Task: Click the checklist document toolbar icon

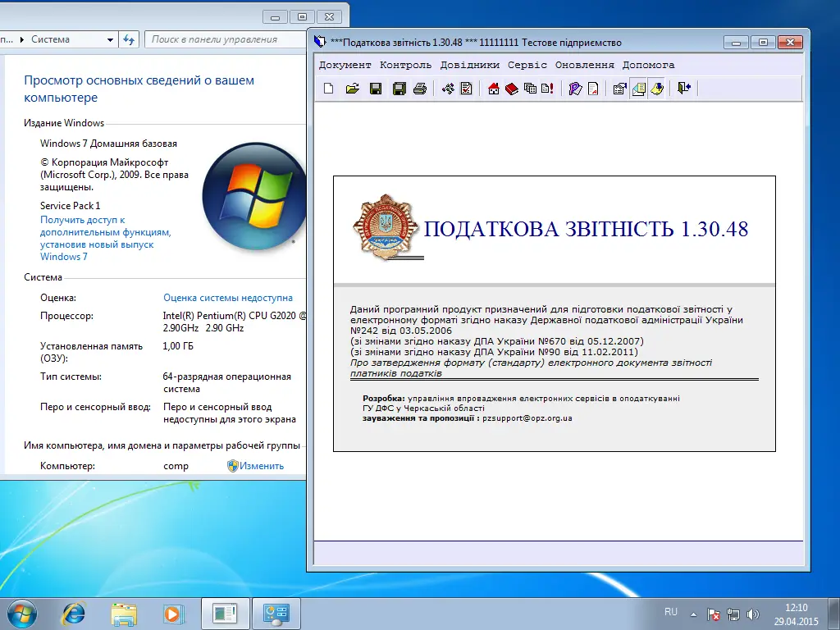Action: (466, 89)
